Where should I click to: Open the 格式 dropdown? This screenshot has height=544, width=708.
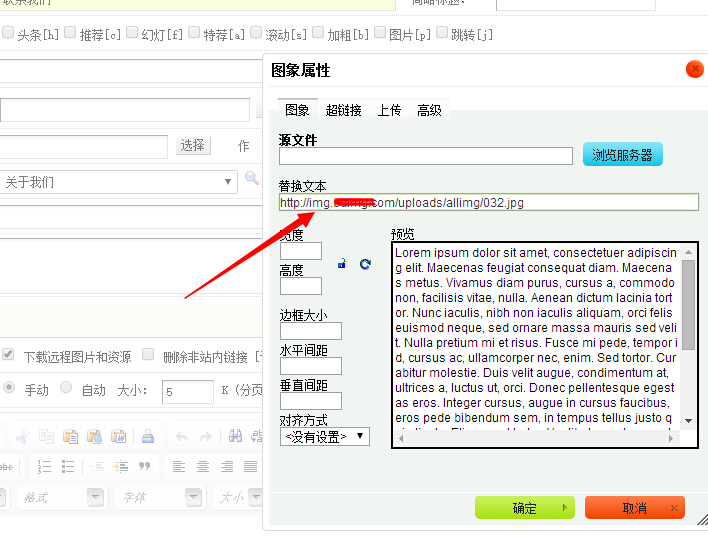coord(62,497)
